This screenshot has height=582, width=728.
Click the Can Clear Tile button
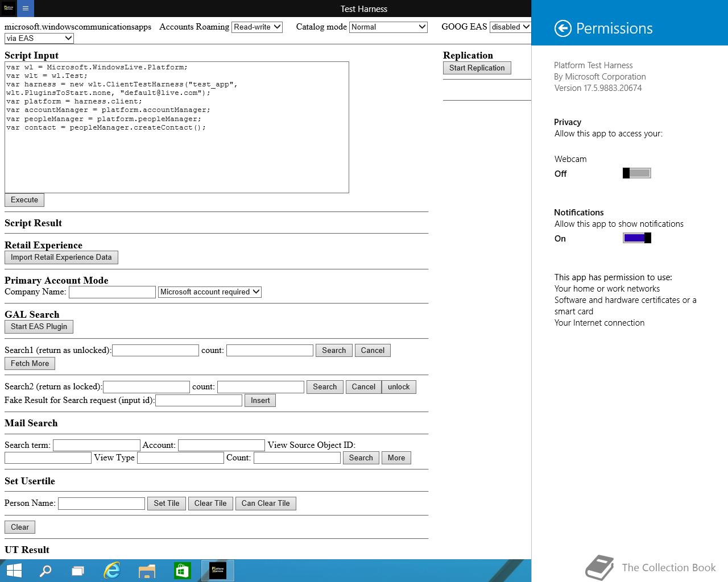click(266, 504)
